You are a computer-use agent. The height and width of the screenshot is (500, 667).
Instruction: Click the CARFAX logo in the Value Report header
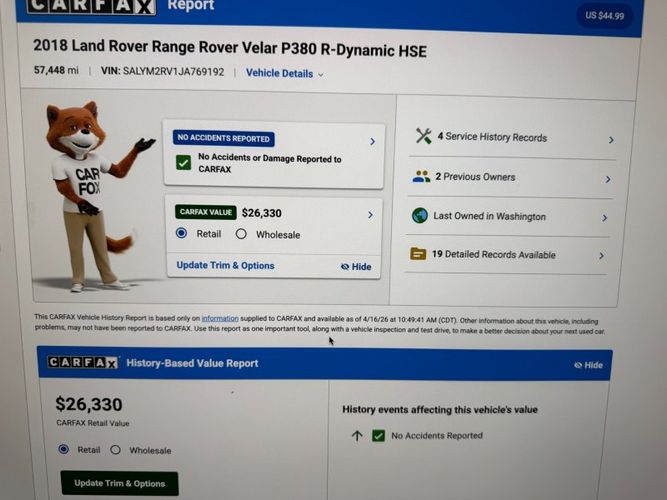83,362
